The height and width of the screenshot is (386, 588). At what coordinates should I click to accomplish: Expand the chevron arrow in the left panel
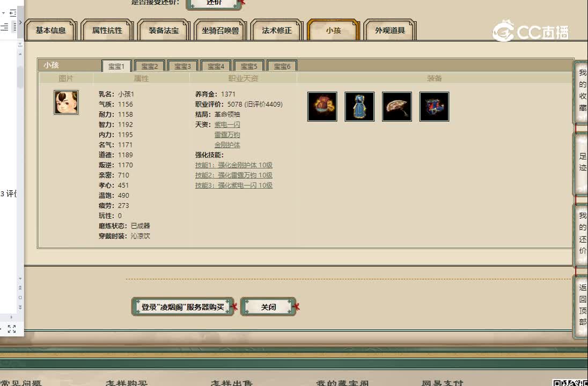coord(20,22)
